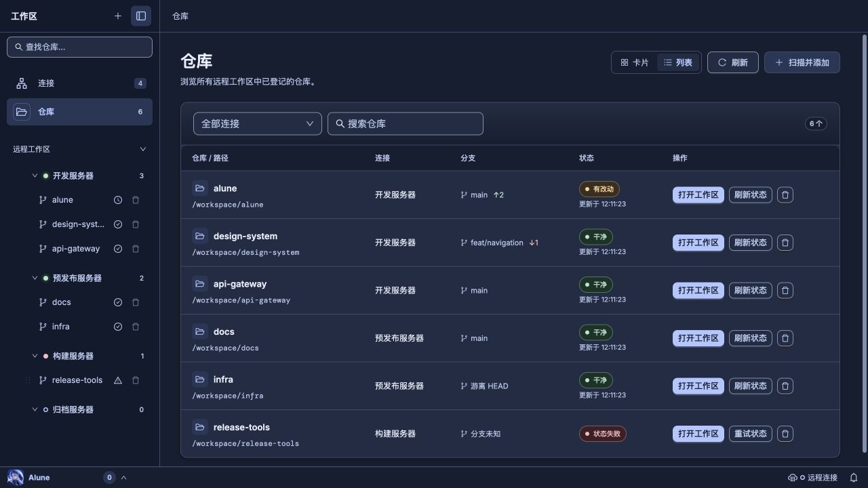The image size is (868, 488).
Task: Delete the infra repository row
Action: tap(785, 386)
